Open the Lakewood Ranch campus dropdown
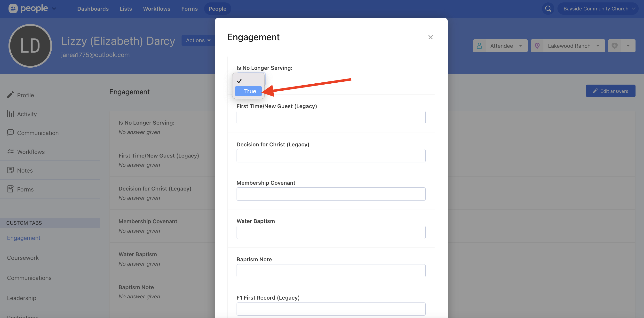Image resolution: width=644 pixels, height=318 pixels. (568, 46)
